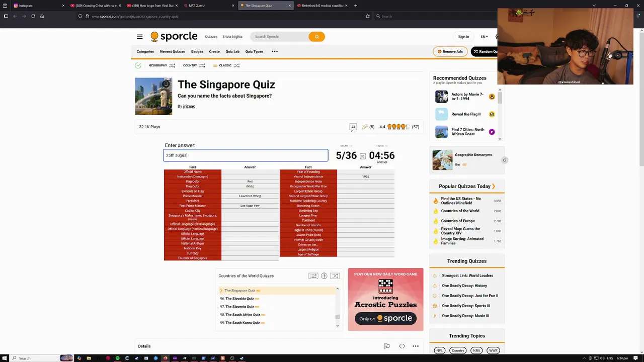
Task: Open the jrizaac author profile link
Action: 189,106
